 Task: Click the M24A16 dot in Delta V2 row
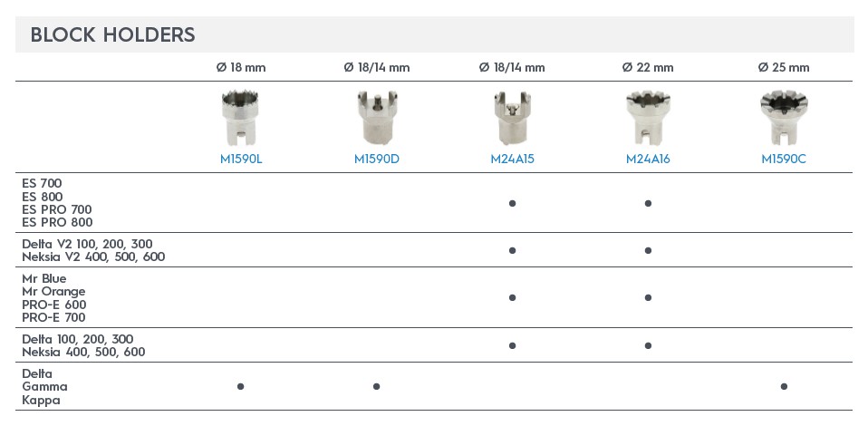[648, 250]
